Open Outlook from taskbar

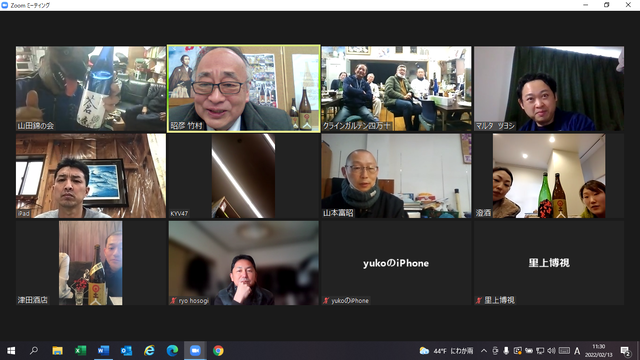click(x=126, y=351)
